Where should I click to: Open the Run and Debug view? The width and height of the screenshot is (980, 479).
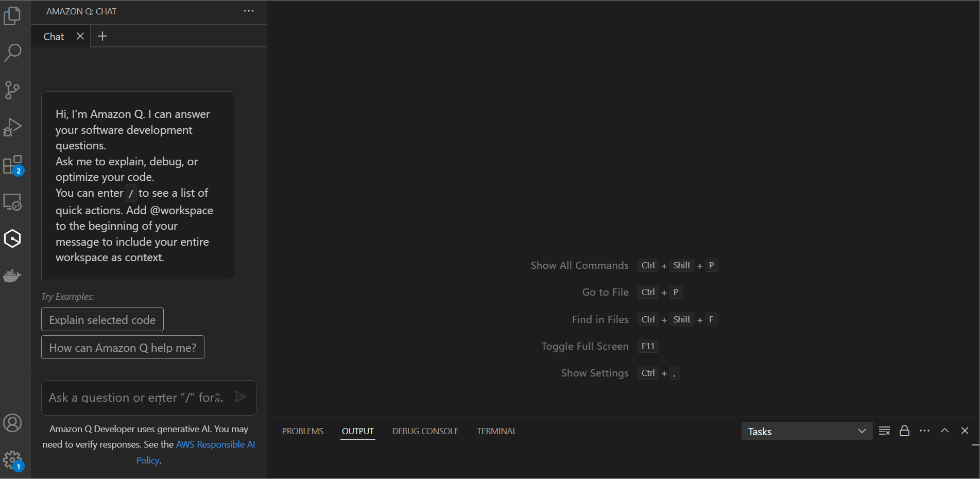click(x=12, y=127)
